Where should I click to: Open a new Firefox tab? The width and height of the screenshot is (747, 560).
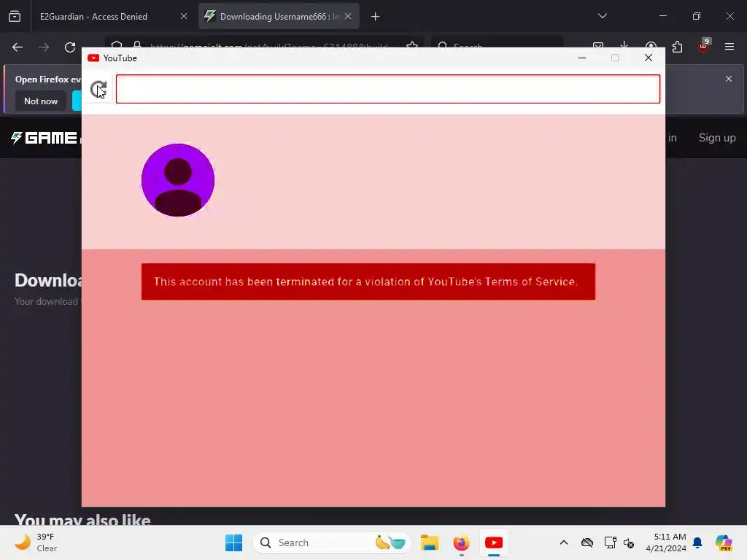(376, 17)
